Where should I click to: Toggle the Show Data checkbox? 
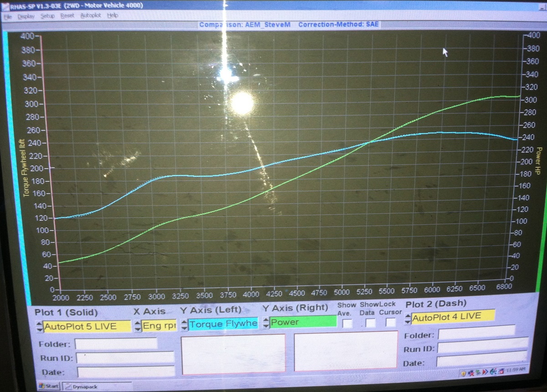[371, 323]
